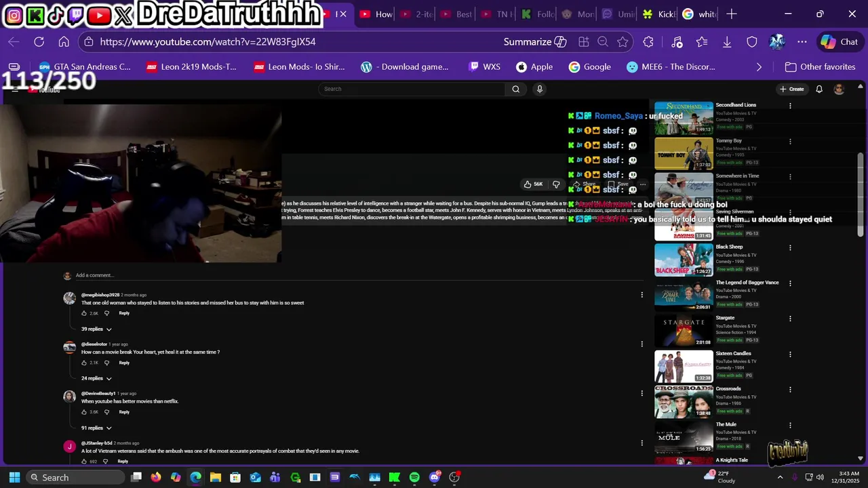The image size is (868, 488).
Task: Click the browser Back arrow
Action: click(14, 42)
